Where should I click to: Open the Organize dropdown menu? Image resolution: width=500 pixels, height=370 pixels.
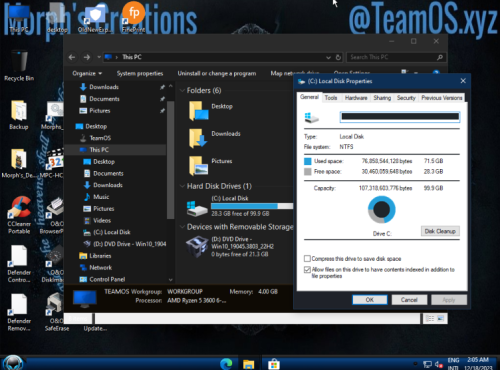(x=87, y=73)
